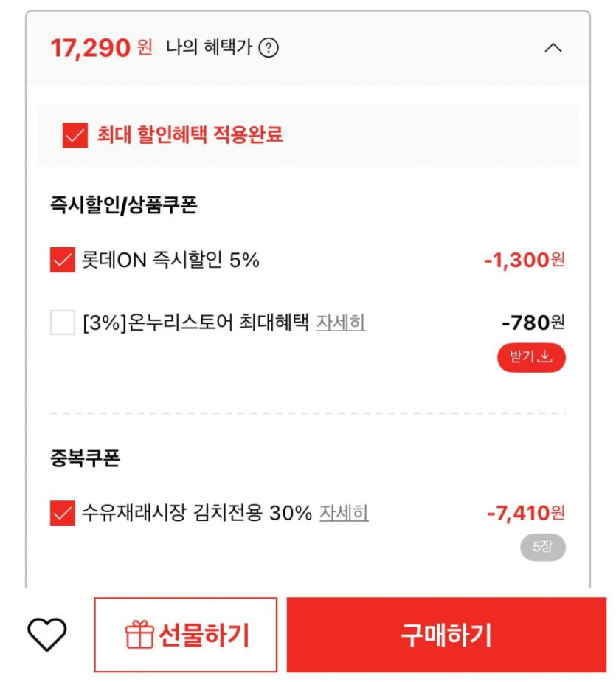Click the 롯데ON 즉시할인 5% label text

[170, 260]
